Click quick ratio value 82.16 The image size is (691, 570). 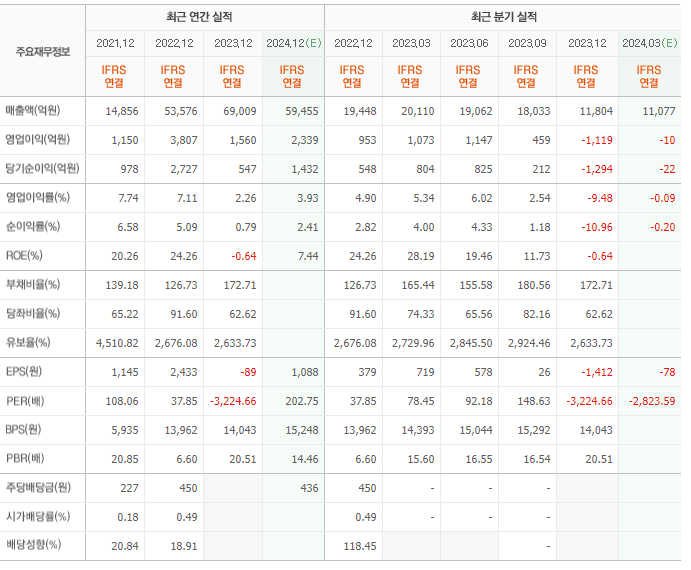point(537,314)
